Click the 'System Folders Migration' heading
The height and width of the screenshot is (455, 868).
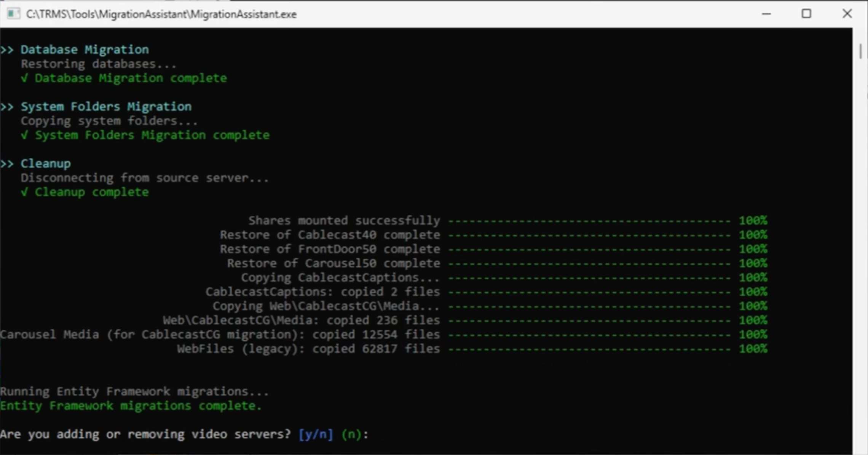tap(106, 106)
